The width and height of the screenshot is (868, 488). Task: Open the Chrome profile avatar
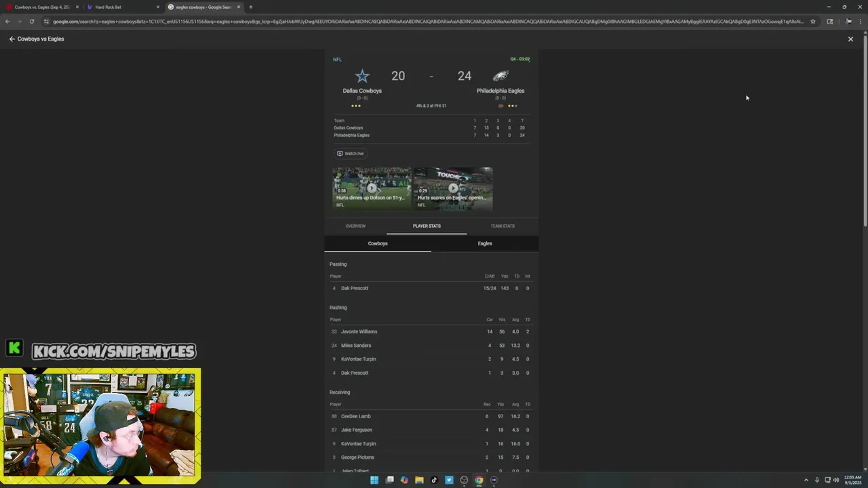[849, 21]
